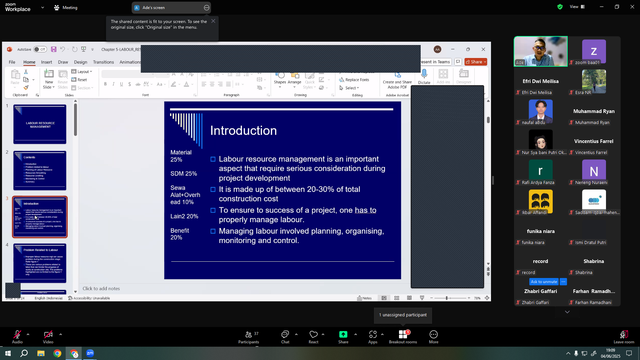Open the Layout dropdown in Slides group
The height and width of the screenshot is (360, 640).
tap(82, 71)
